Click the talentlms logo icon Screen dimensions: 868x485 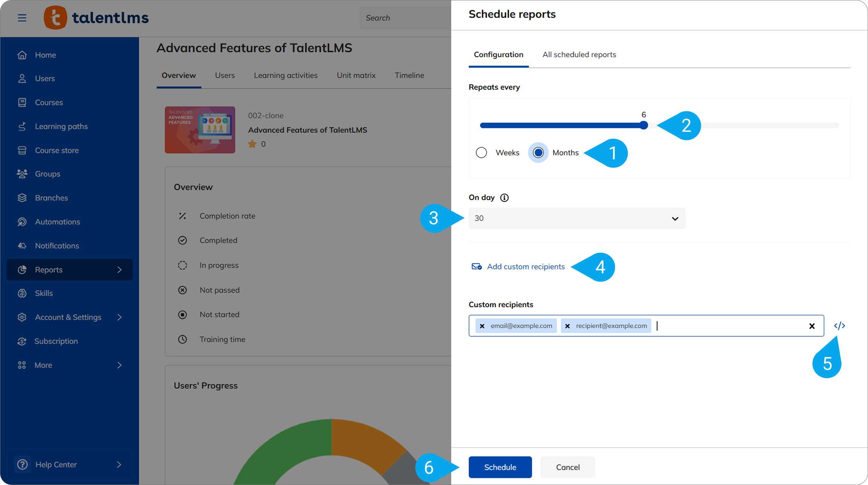[55, 18]
